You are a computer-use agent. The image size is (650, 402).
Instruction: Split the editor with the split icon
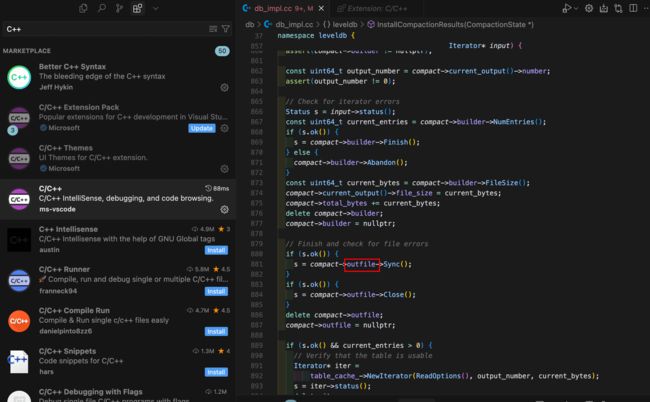coord(633,8)
